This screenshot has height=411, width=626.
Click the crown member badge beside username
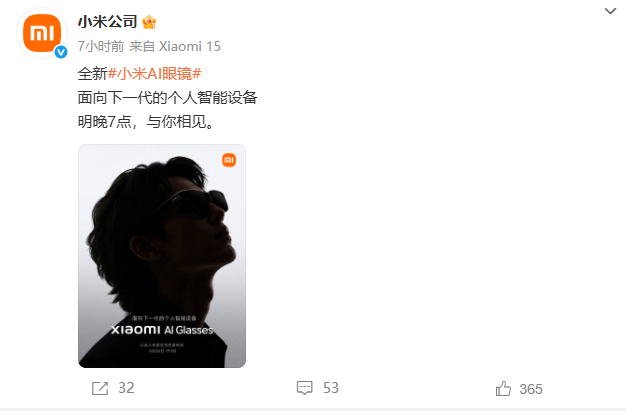pos(149,22)
